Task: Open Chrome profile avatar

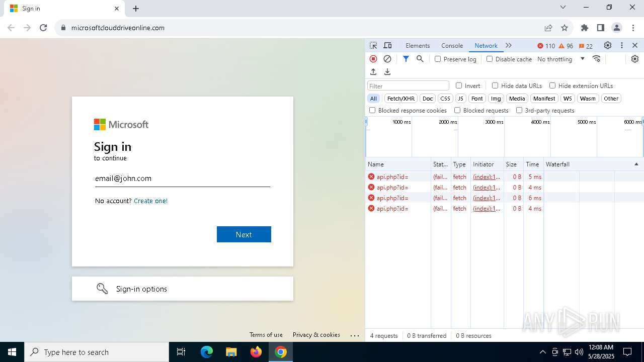Action: [617, 28]
